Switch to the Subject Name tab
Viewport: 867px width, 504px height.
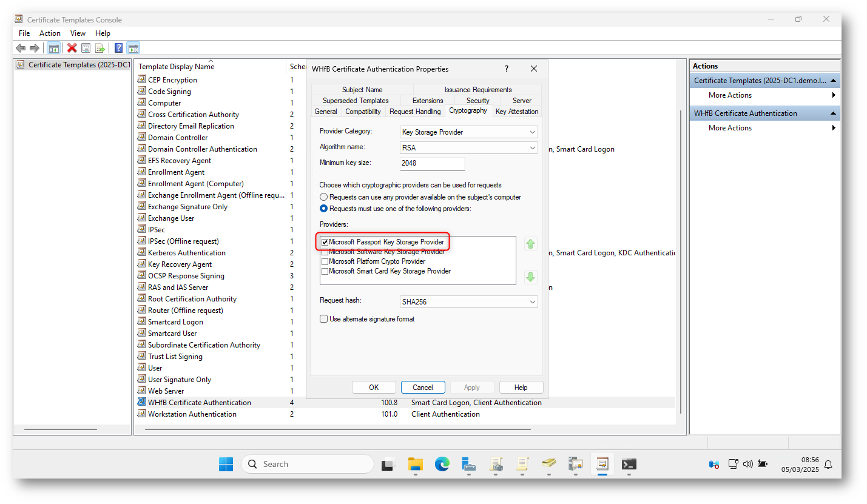(x=362, y=90)
